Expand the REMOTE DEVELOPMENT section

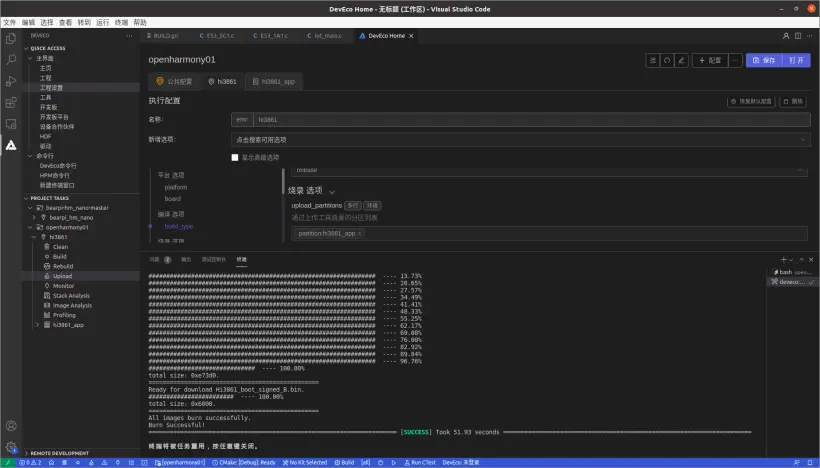click(27, 453)
